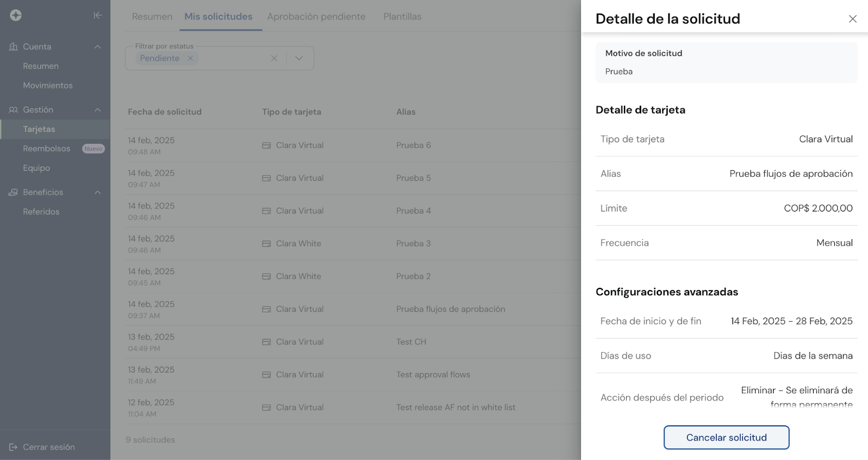
Task: Click the Nuevo badge beside Reembolsos
Action: point(93,149)
